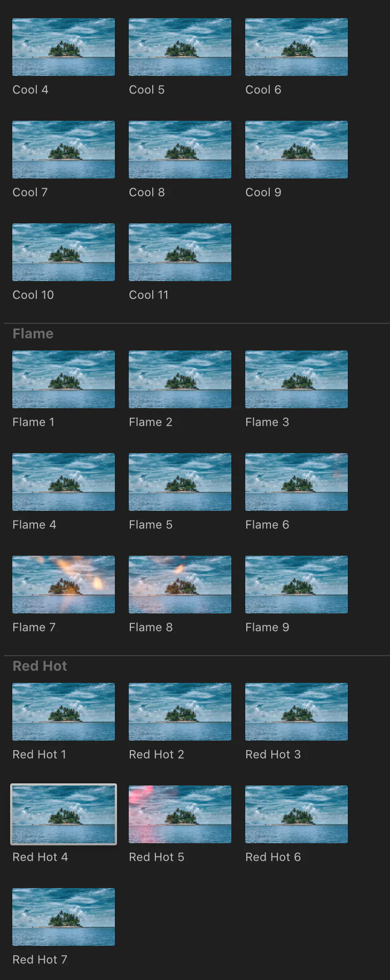Click the Red Hot 4 label text
This screenshot has height=980, width=390.
40,857
